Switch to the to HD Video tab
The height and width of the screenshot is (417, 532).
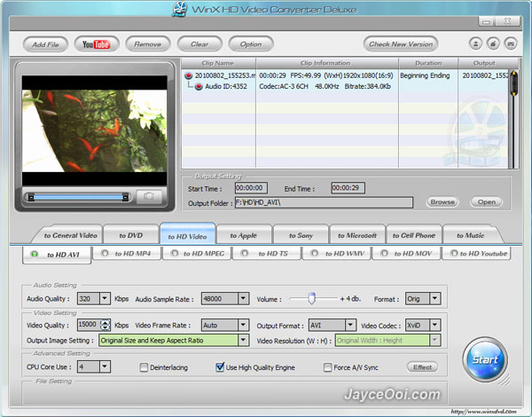(x=187, y=235)
